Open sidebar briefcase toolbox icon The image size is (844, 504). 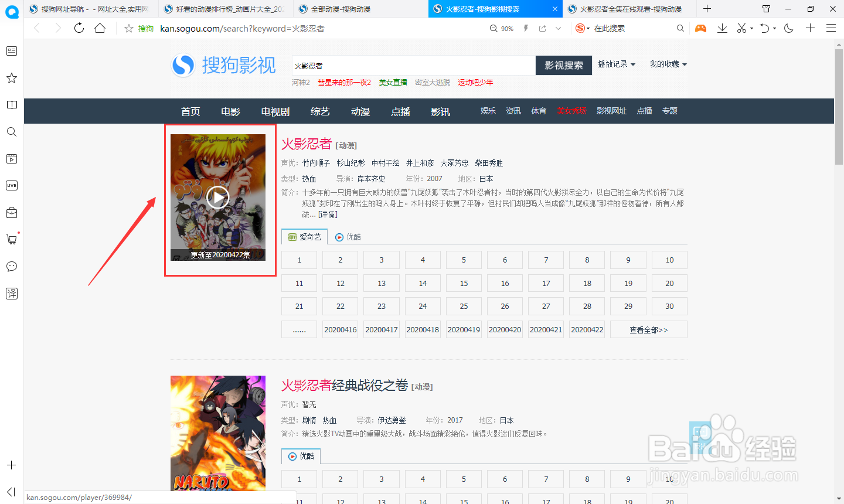pyautogui.click(x=12, y=213)
